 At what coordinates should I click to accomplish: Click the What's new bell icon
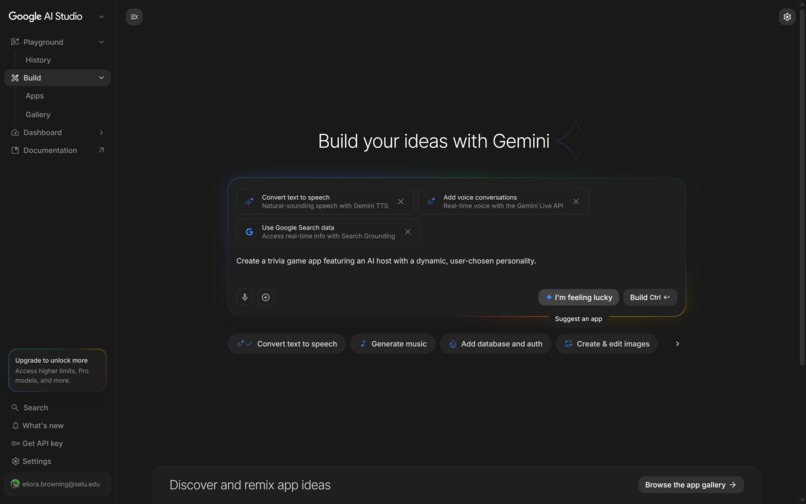pyautogui.click(x=15, y=425)
